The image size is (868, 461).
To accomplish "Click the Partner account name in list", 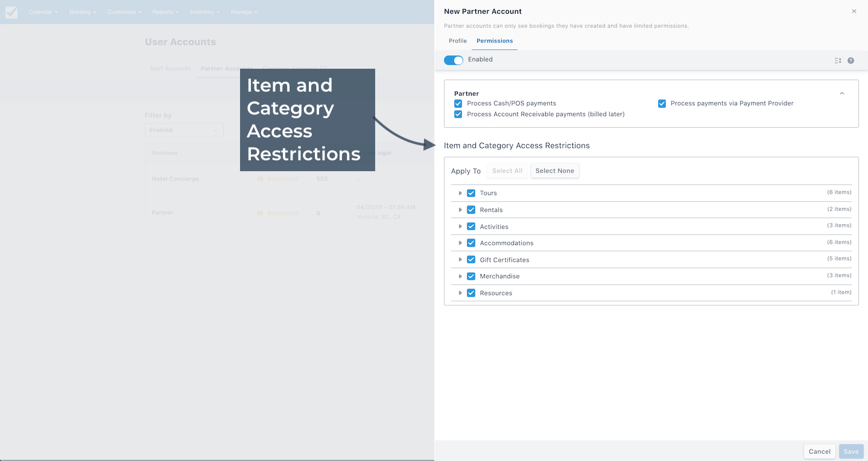I will pyautogui.click(x=162, y=213).
